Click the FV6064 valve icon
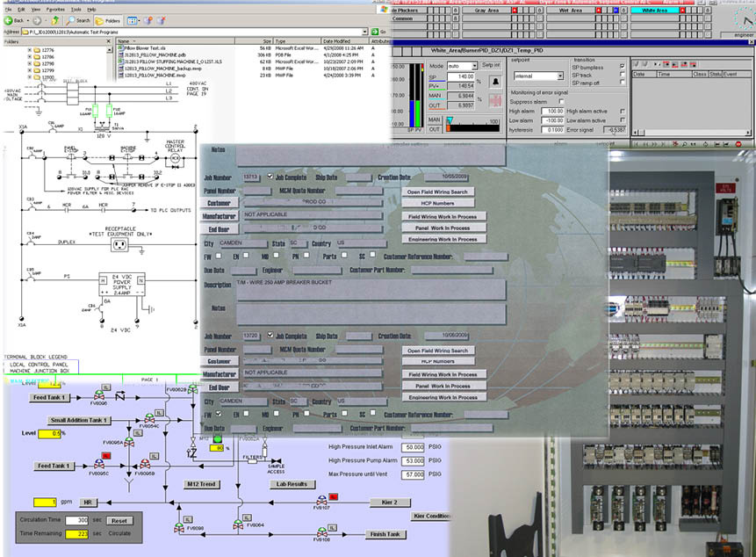The width and height of the screenshot is (756, 557). tap(238, 524)
